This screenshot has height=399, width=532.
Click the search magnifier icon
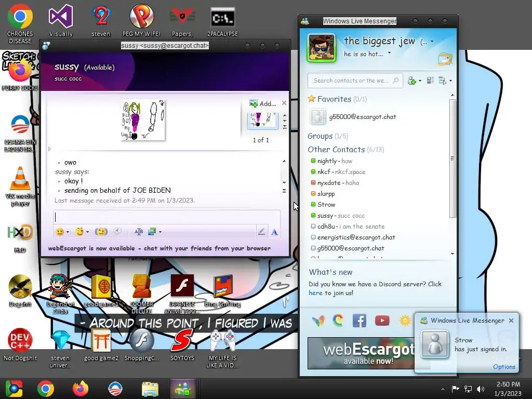(x=395, y=81)
